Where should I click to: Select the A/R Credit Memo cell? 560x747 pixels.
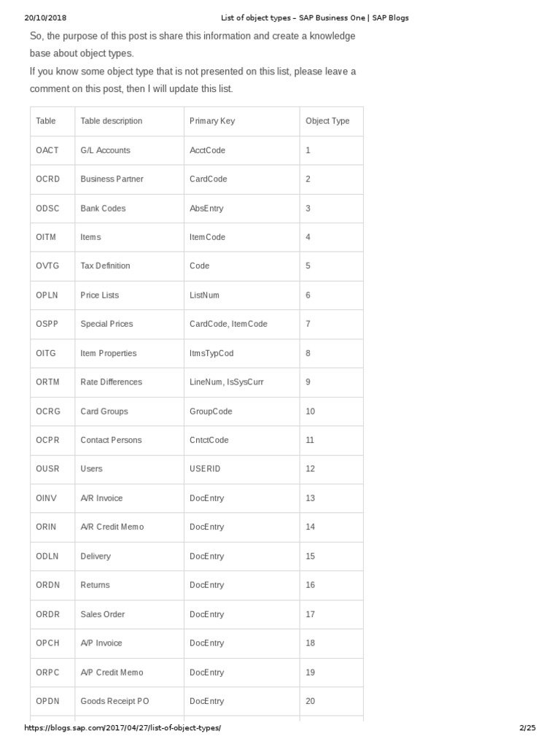pyautogui.click(x=112, y=527)
